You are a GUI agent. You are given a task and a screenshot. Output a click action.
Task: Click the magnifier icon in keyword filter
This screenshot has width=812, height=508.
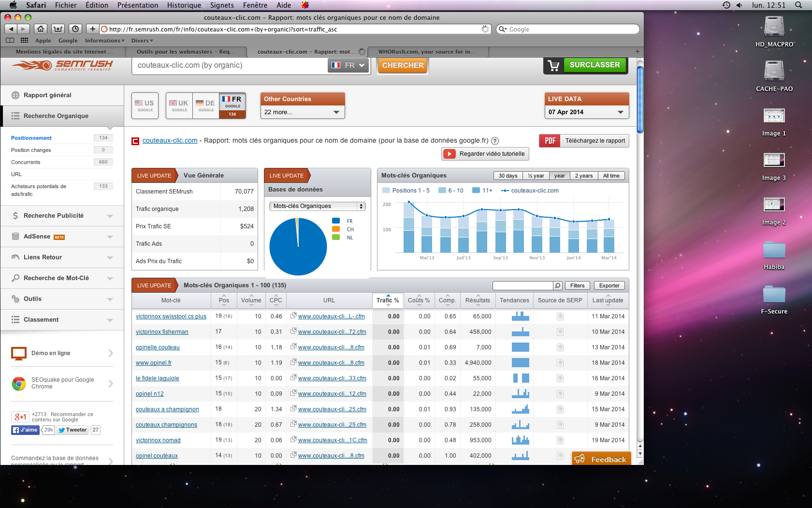tap(557, 285)
